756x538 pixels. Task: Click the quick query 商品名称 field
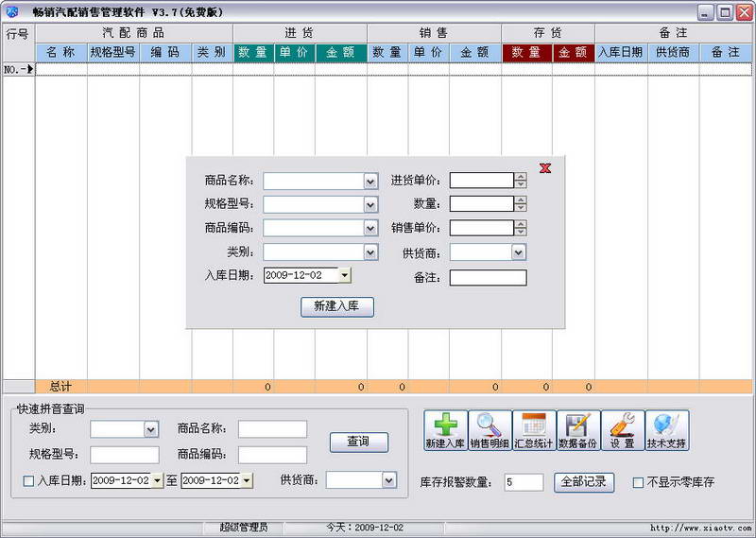pos(272,429)
